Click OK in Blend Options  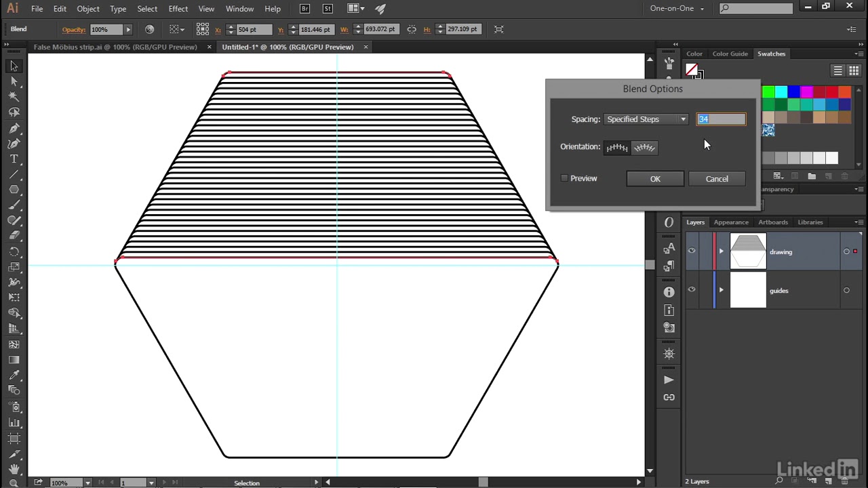coord(655,179)
